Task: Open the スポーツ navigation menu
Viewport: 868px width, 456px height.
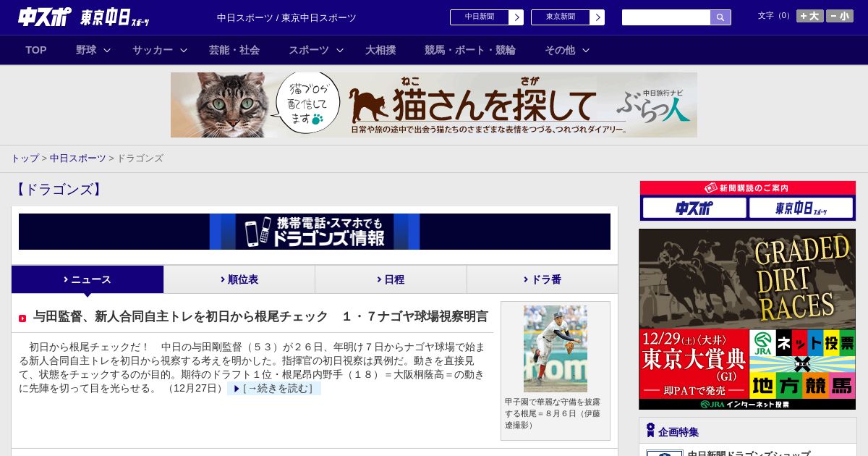Action: (x=309, y=50)
